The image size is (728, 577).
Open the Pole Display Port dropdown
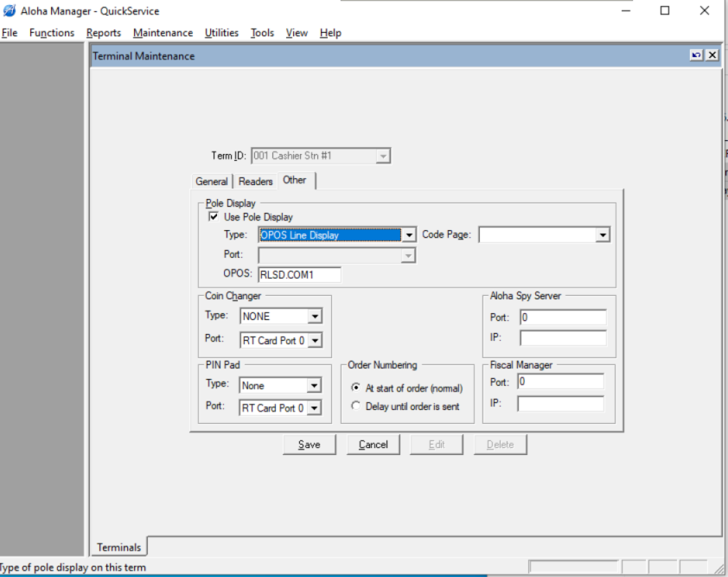(407, 255)
